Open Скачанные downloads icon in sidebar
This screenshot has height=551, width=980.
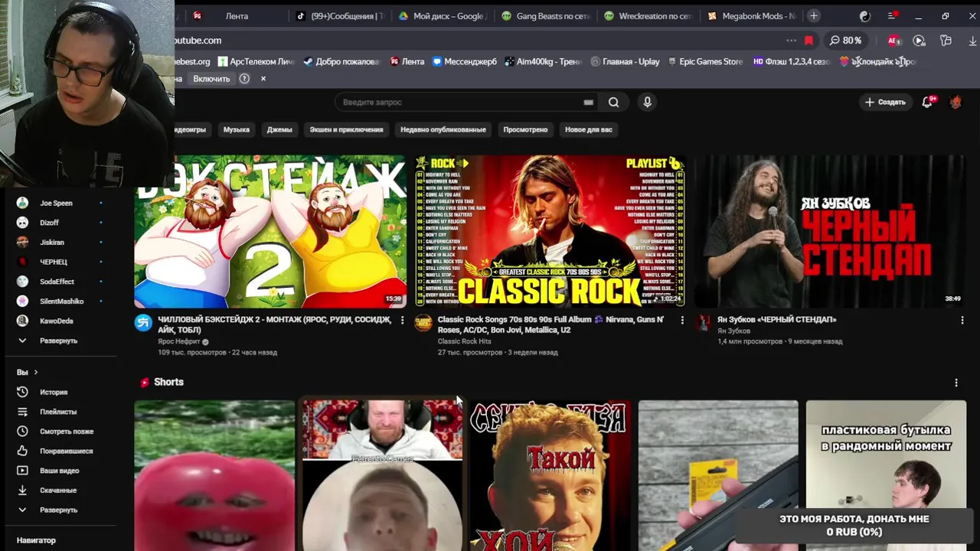tap(22, 490)
